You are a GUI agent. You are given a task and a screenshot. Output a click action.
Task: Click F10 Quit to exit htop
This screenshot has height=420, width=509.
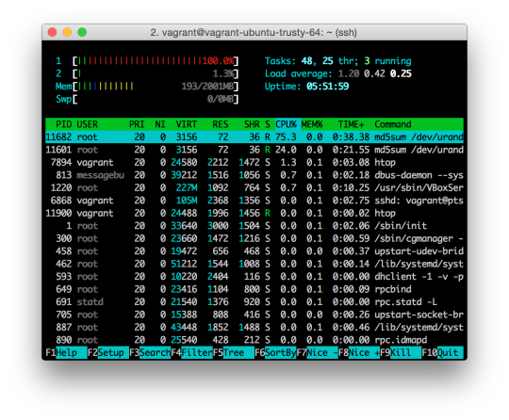pyautogui.click(x=442, y=352)
